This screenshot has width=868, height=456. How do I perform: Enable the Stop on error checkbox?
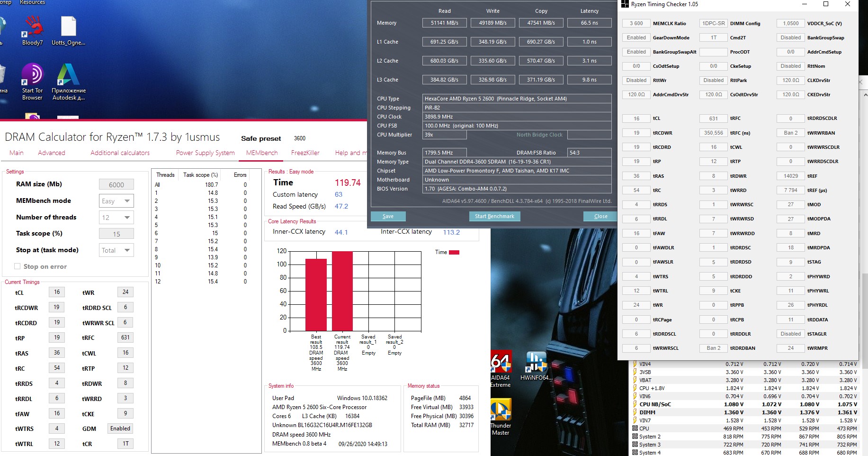point(18,266)
